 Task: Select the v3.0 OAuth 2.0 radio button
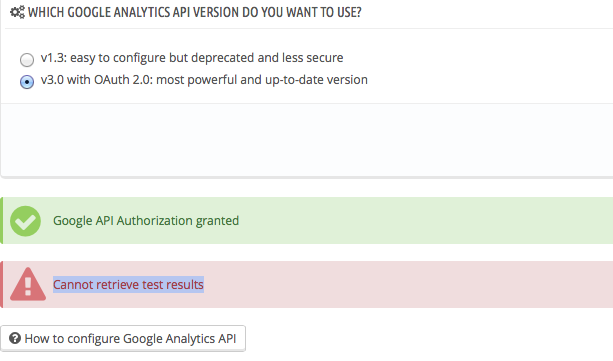(x=27, y=82)
